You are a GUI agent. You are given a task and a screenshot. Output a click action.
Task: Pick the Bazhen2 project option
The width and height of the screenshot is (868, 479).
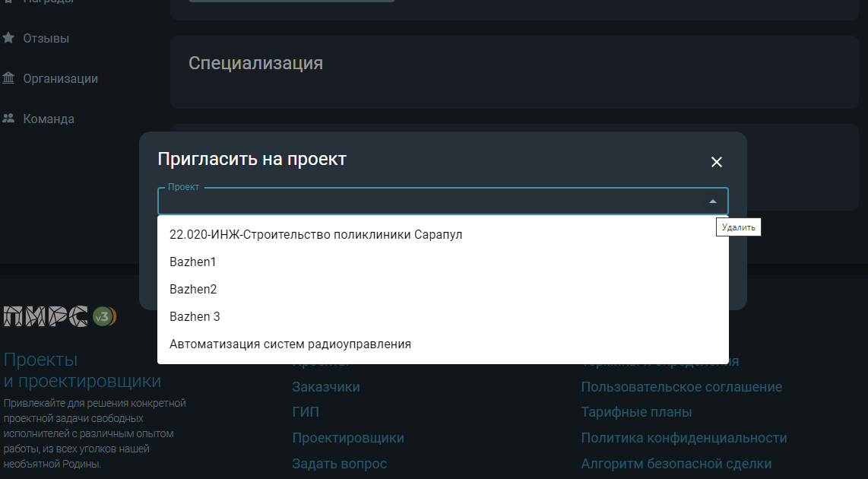click(x=193, y=289)
